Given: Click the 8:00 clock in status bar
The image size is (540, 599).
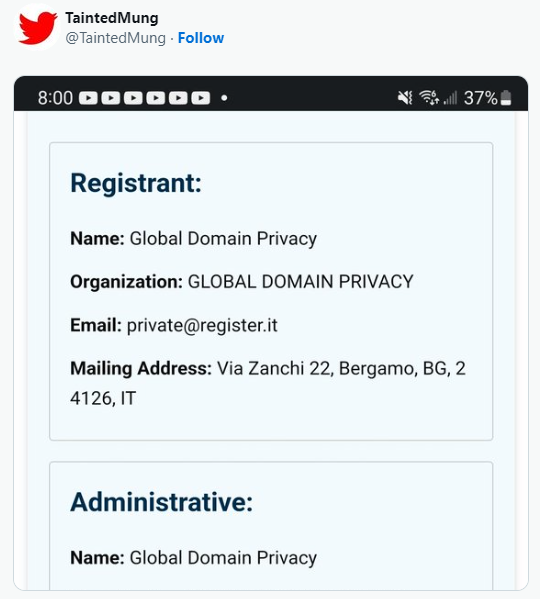Looking at the screenshot, I should (55, 98).
